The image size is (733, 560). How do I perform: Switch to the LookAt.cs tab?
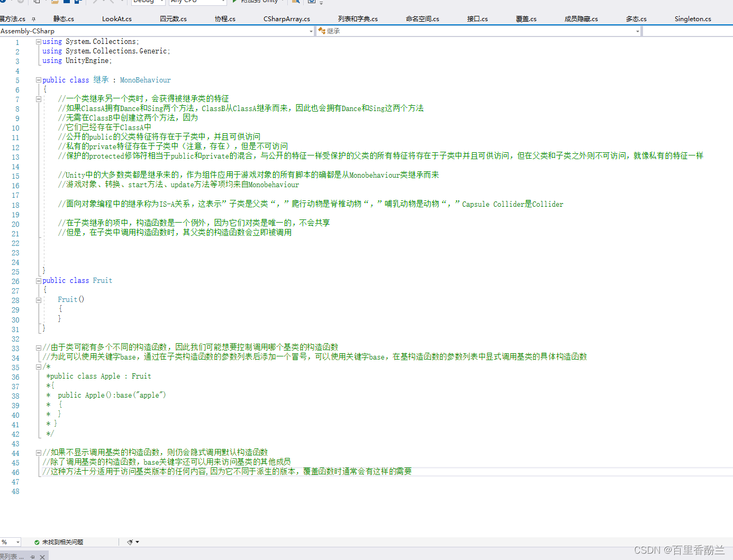coord(117,19)
